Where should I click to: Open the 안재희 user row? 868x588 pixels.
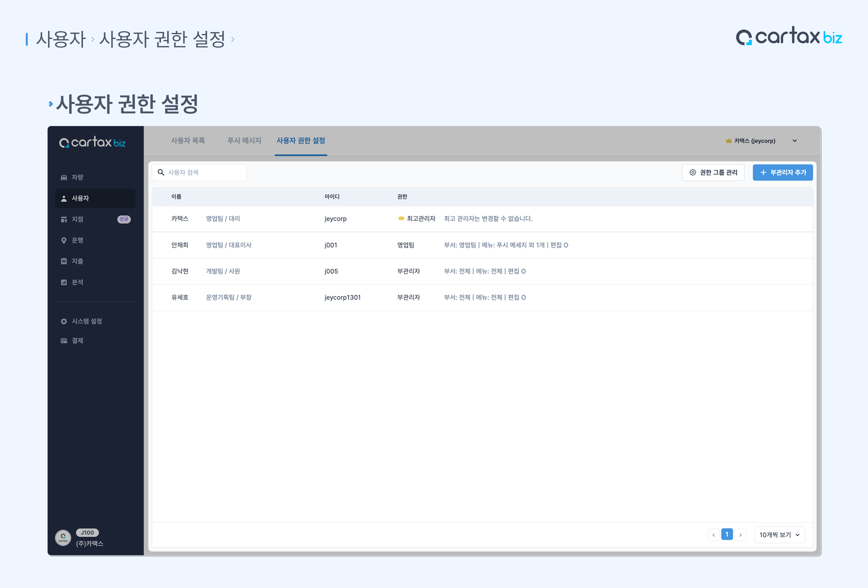[180, 245]
